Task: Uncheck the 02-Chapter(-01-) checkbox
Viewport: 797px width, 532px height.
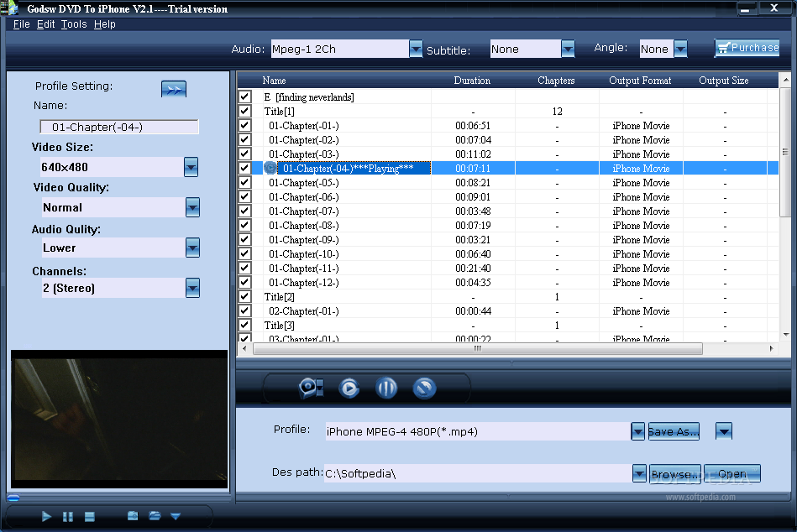Action: [x=245, y=310]
